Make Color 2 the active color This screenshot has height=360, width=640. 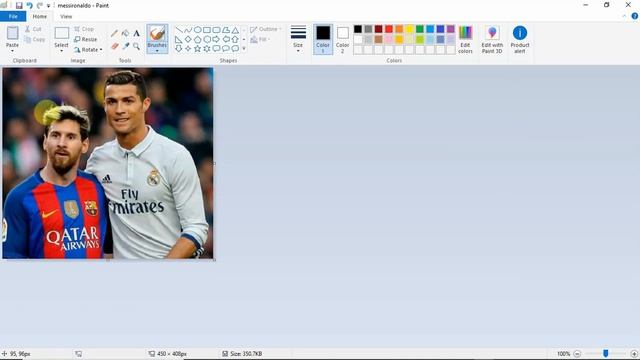click(x=342, y=39)
